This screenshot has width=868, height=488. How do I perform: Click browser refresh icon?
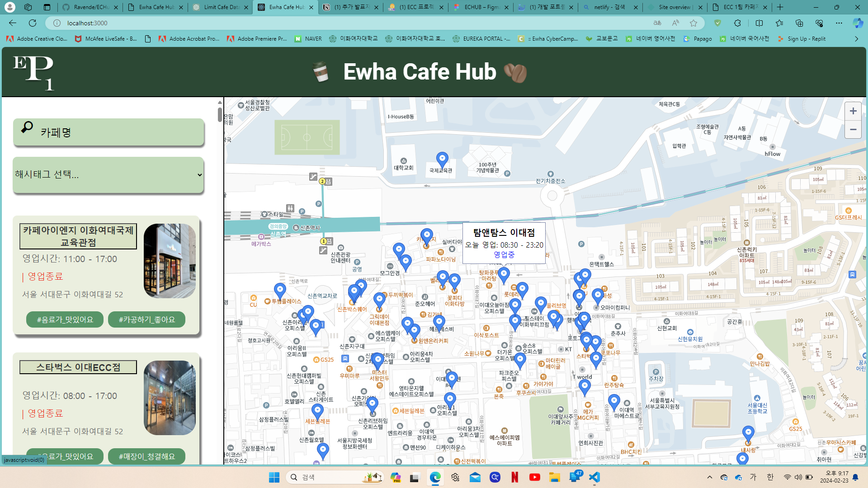pyautogui.click(x=33, y=23)
